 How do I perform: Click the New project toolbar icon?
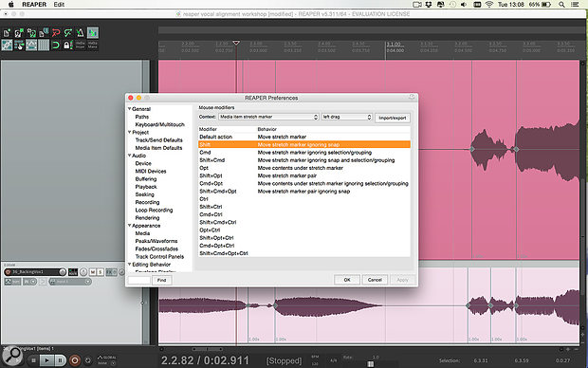[7, 33]
